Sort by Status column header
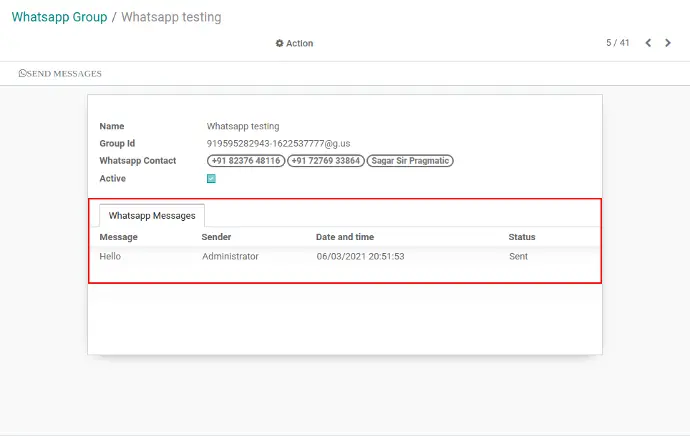The height and width of the screenshot is (436, 690). click(522, 237)
